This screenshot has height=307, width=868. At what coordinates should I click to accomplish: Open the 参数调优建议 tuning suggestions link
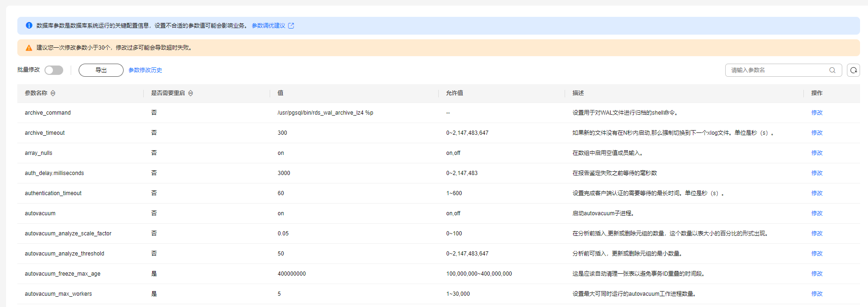(x=268, y=26)
